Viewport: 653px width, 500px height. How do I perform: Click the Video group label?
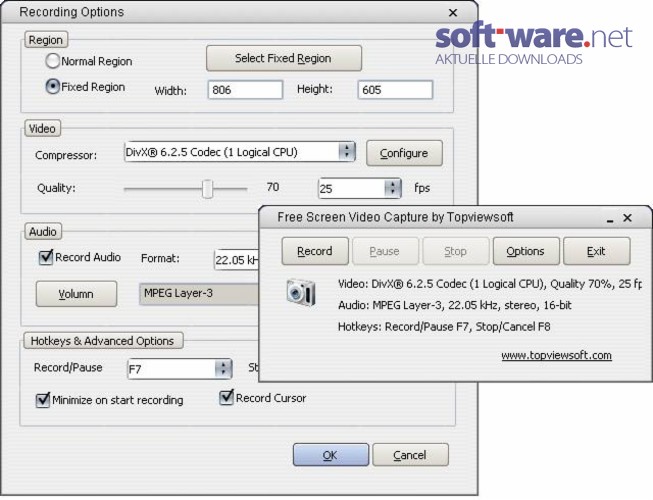click(x=42, y=128)
